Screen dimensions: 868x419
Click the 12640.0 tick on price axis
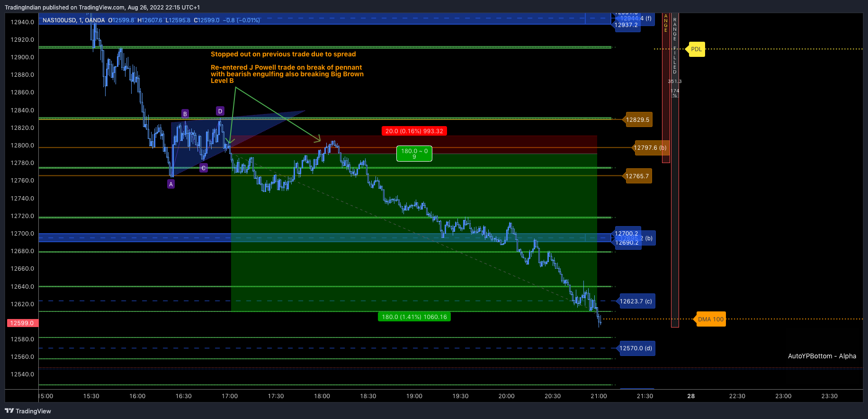[x=22, y=286]
